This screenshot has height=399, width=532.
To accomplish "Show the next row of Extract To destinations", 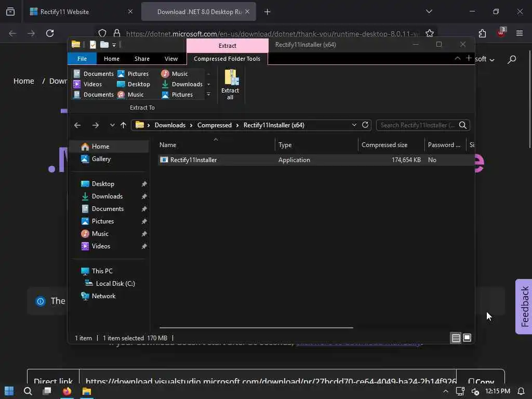I will click(x=208, y=84).
